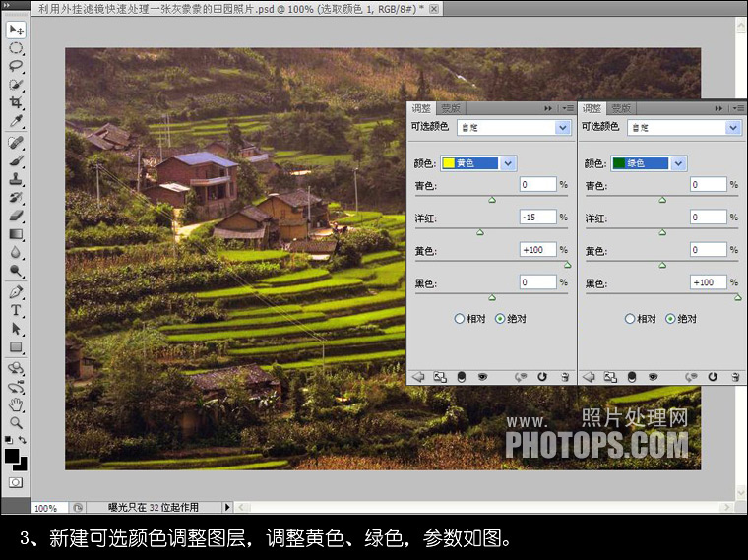
Task: Select the Clone Stamp tool
Action: pos(16,179)
